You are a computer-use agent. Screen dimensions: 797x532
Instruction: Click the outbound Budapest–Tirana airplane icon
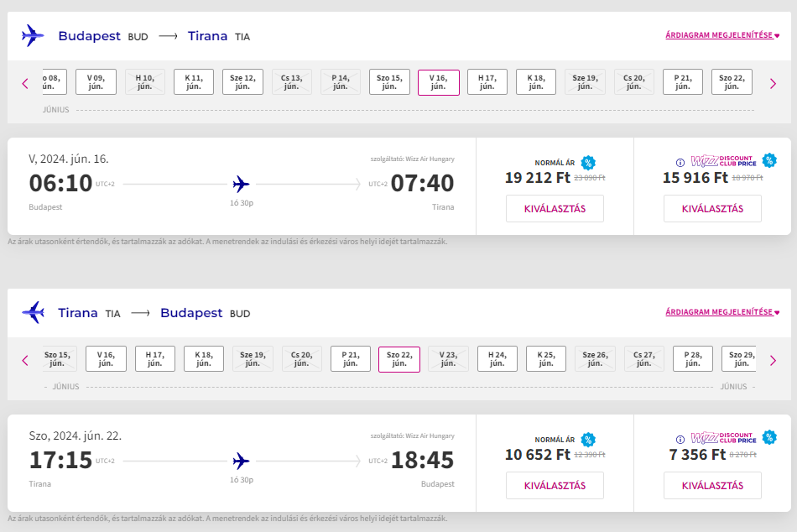click(33, 36)
